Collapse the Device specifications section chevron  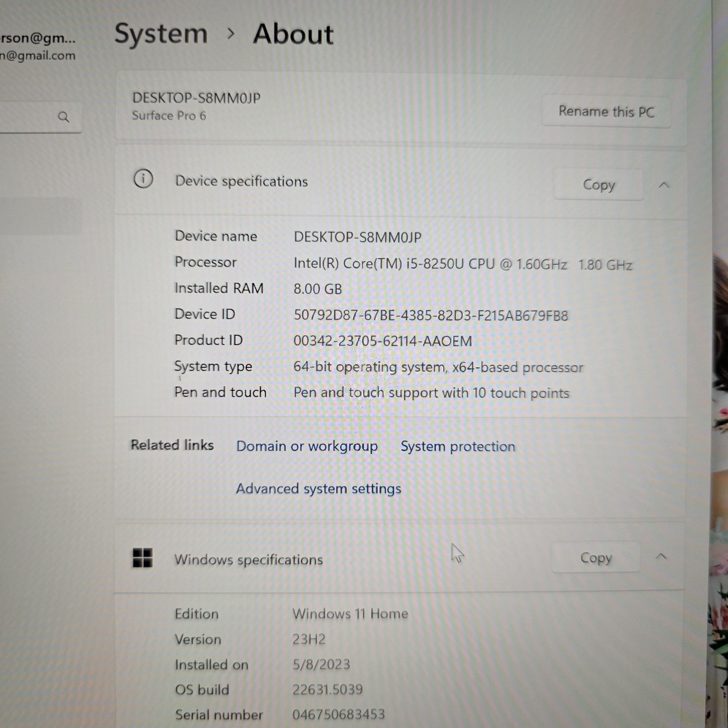664,185
